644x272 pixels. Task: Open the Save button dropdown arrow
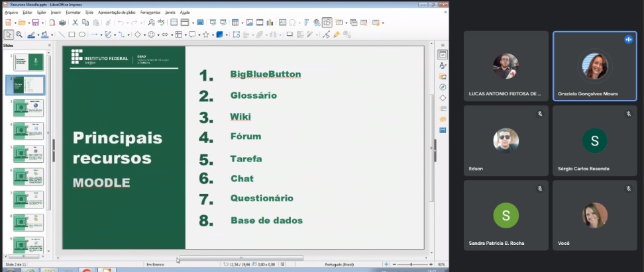tap(42, 23)
